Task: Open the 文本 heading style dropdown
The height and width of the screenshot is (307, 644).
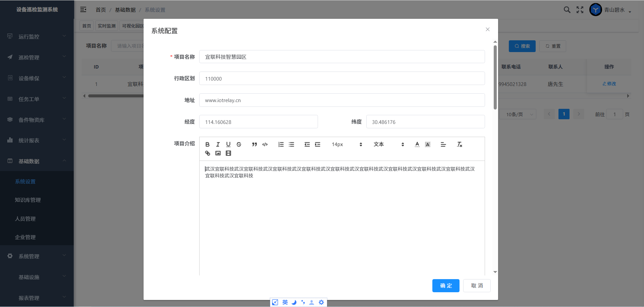Action: [388, 144]
